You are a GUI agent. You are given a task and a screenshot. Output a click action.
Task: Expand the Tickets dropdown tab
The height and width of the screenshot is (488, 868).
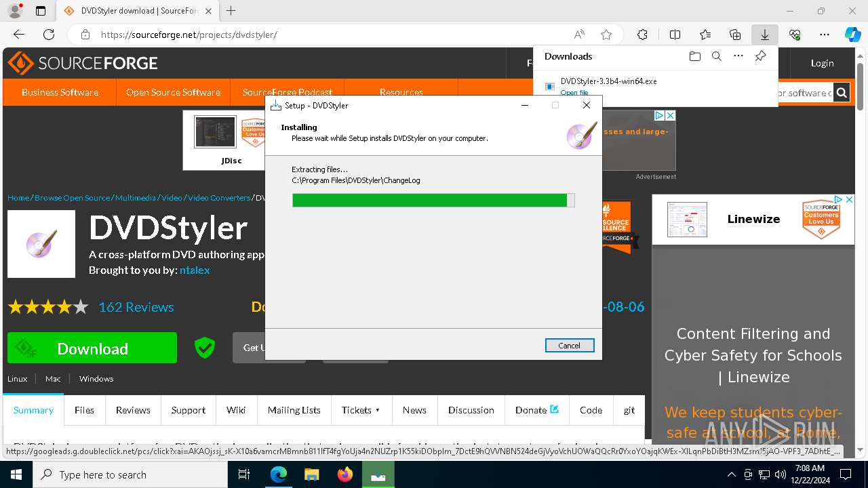coord(361,410)
